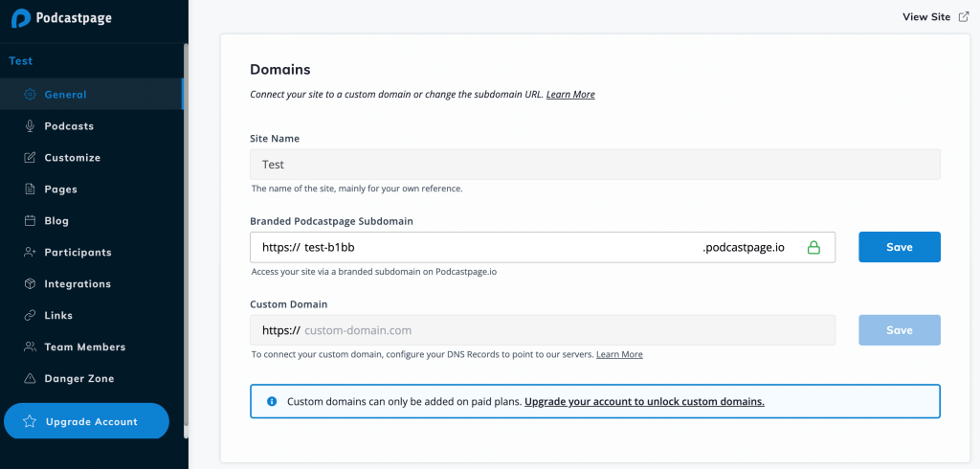The height and width of the screenshot is (469, 980).
Task: Click the Upgrade Account button
Action: coord(86,421)
